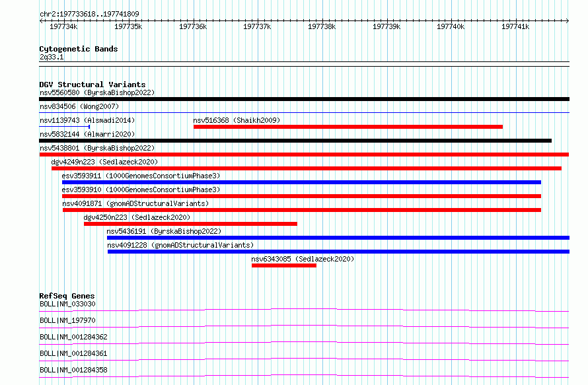The image size is (588, 385).
Task: Open dgv4250n223 (Sedlazeck2020) variant label
Action: click(x=137, y=217)
